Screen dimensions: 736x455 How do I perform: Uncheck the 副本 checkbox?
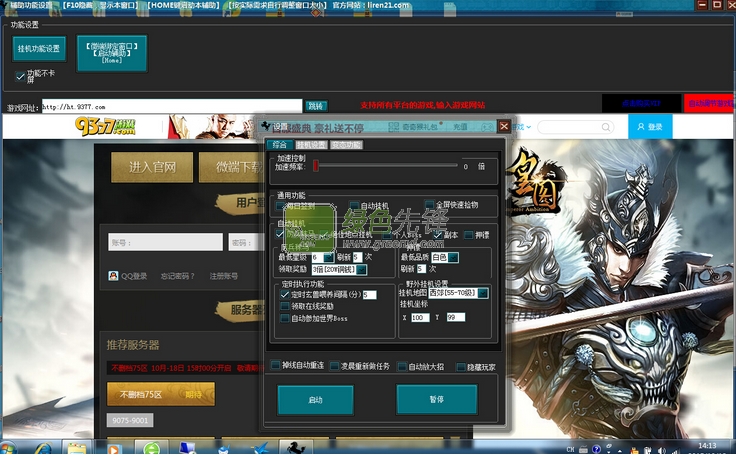pos(438,234)
